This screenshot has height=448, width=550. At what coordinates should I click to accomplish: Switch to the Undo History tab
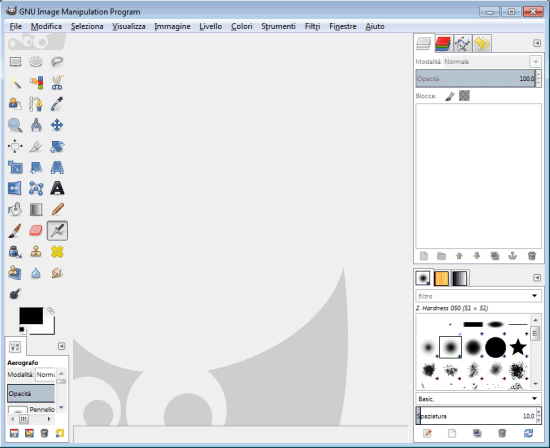pyautogui.click(x=482, y=44)
